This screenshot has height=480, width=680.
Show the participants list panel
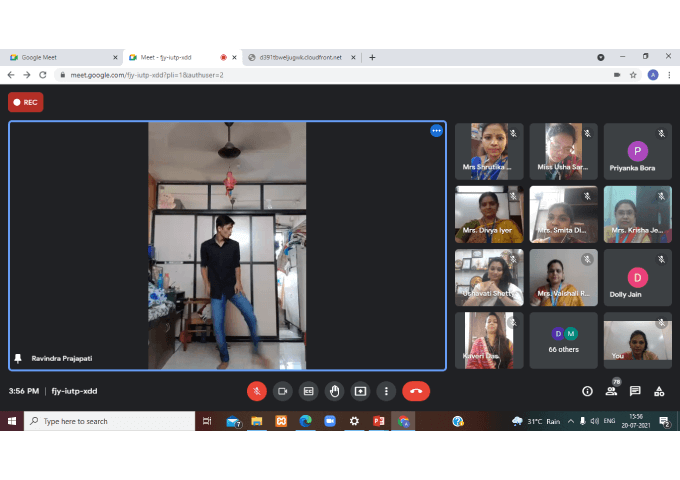tap(611, 391)
